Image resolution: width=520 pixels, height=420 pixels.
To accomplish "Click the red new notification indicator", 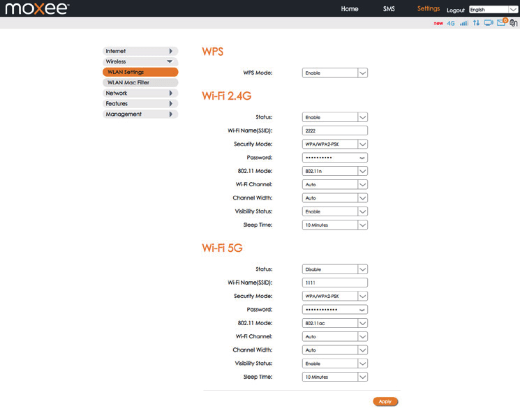I will pos(438,23).
